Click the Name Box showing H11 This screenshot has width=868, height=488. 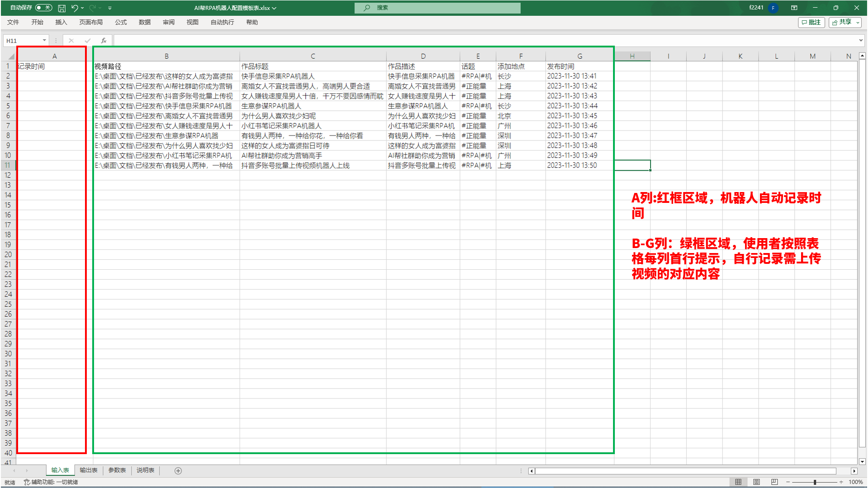23,41
